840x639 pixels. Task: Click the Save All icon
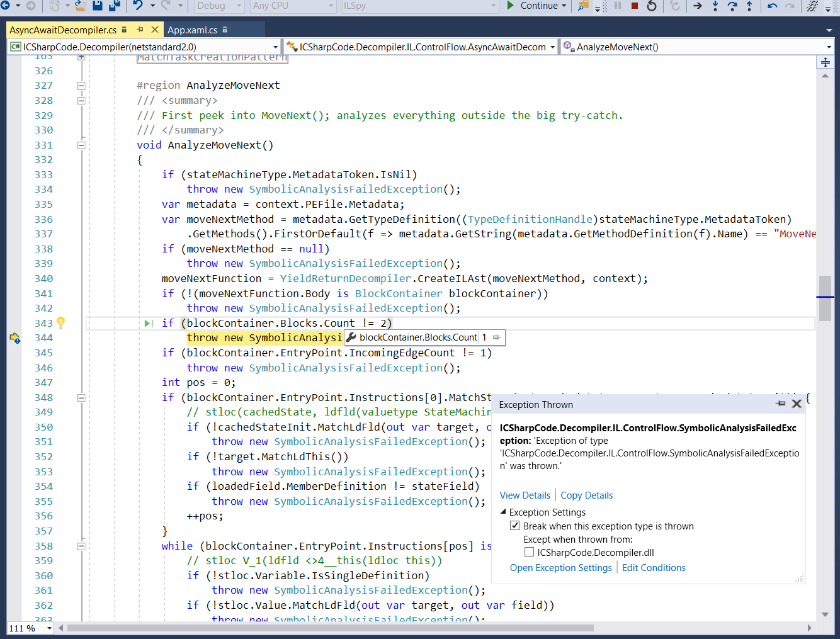tap(113, 6)
